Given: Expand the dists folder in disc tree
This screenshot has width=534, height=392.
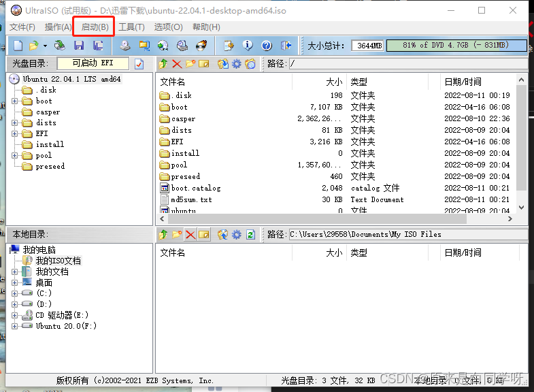Looking at the screenshot, I should tap(15, 122).
